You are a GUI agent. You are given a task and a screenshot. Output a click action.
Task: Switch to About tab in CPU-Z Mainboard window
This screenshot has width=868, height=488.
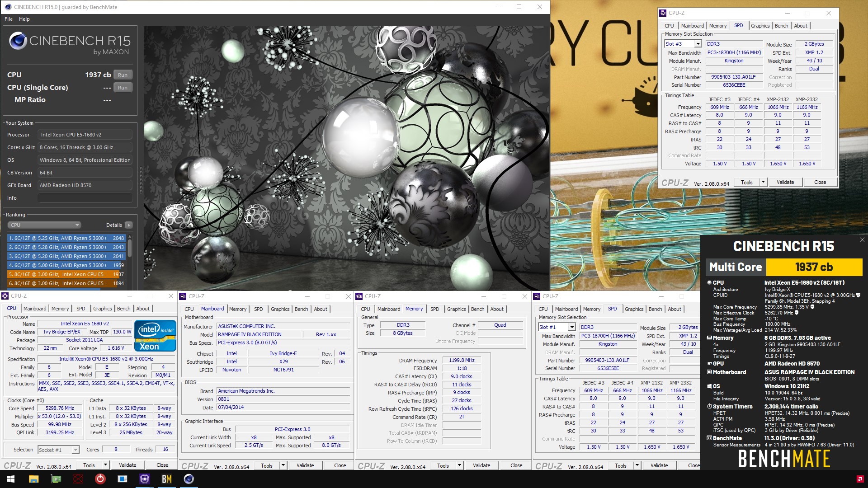[321, 309]
